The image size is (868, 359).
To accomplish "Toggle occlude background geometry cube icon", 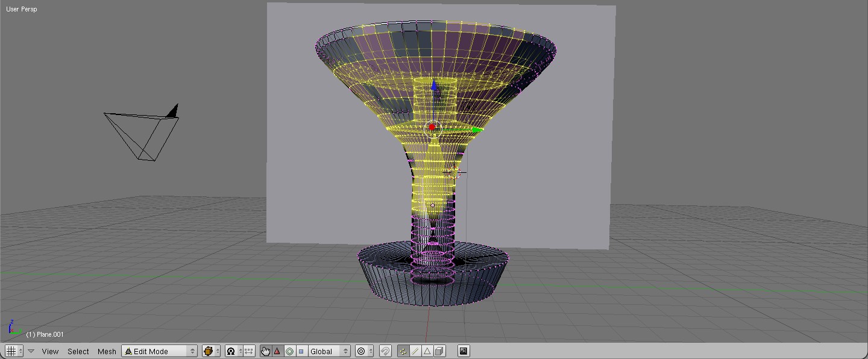I will (x=440, y=351).
